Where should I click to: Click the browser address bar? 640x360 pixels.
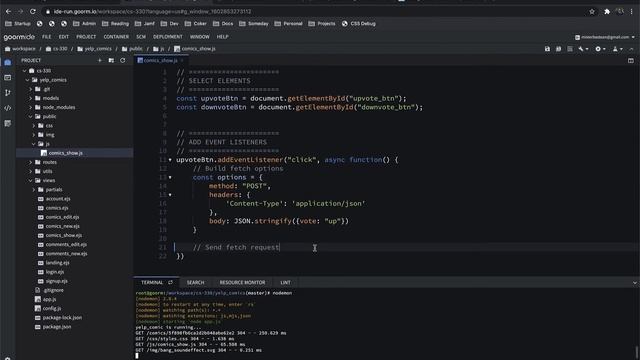click(314, 12)
